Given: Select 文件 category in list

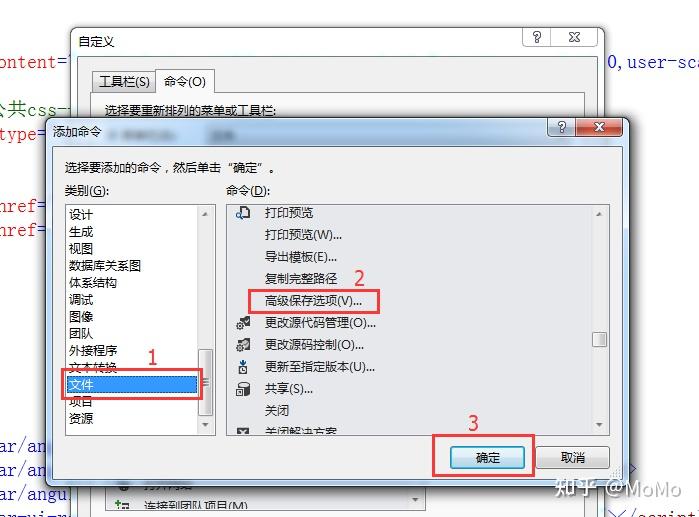Looking at the screenshot, I should tap(132, 384).
